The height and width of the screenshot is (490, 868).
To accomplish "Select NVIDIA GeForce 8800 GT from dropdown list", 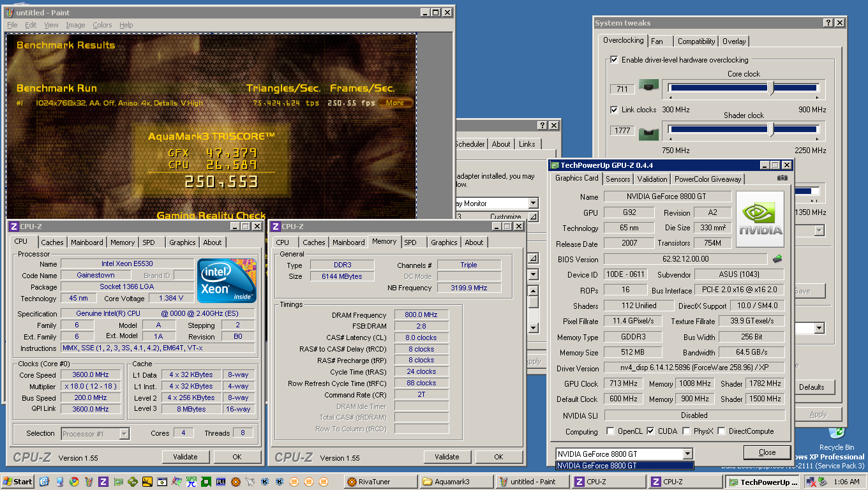I will click(x=623, y=466).
